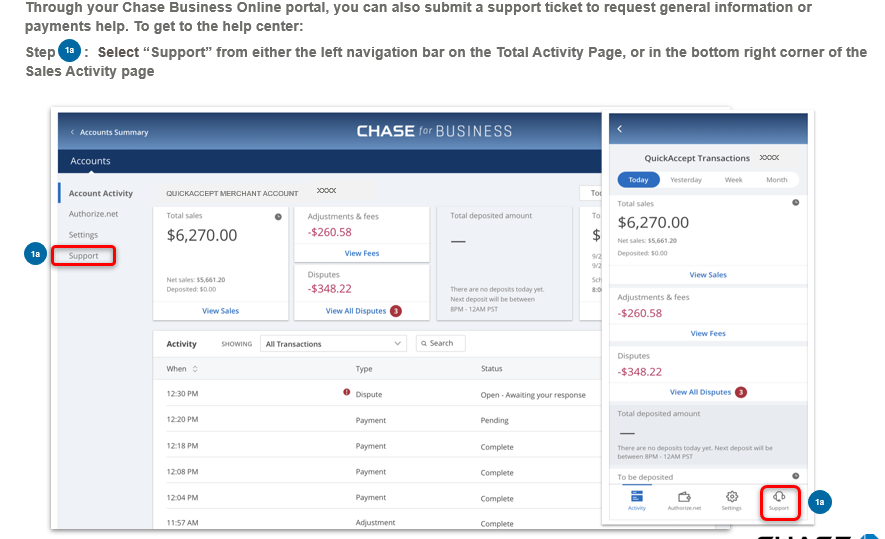Viewport: 885px width, 539px height.
Task: Click the Type column header
Action: [x=364, y=369]
